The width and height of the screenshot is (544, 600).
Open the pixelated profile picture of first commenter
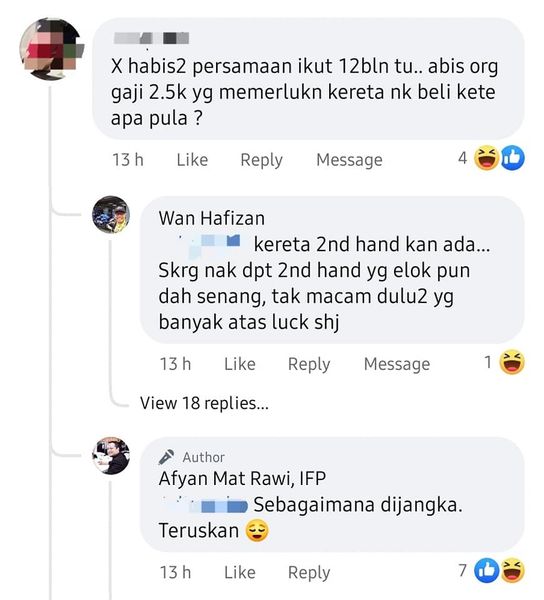pos(52,48)
